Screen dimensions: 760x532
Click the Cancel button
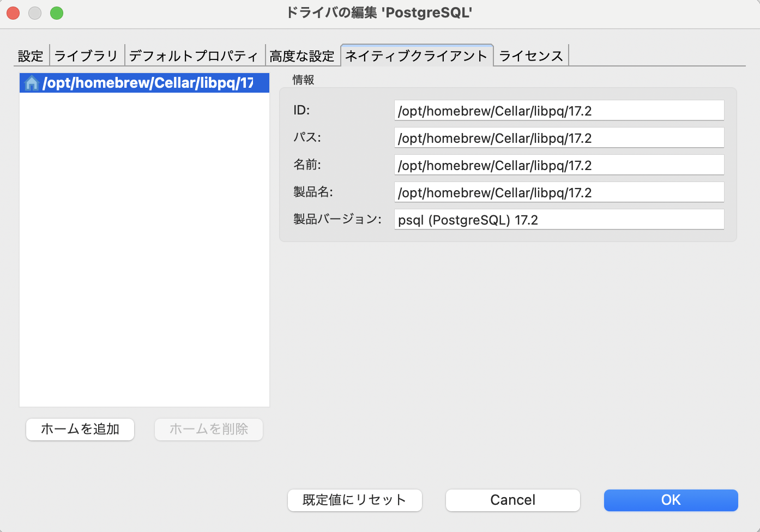click(512, 500)
